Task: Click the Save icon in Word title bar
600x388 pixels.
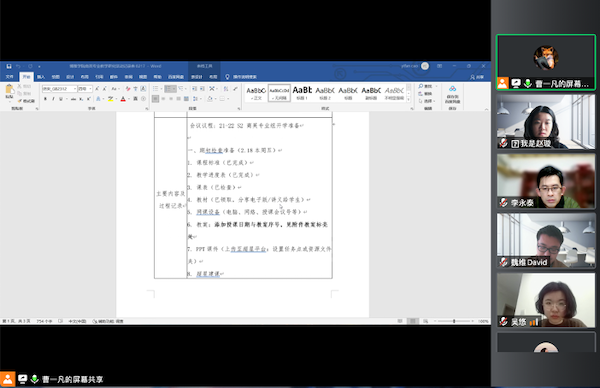Action: point(9,66)
